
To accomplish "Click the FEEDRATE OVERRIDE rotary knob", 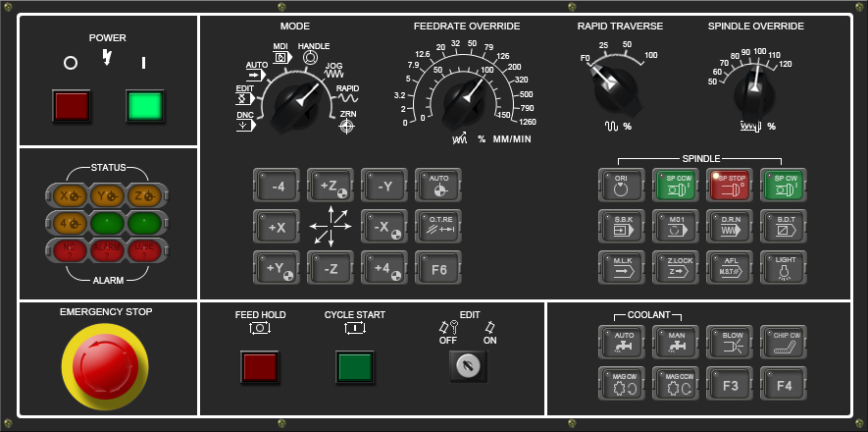I will click(459, 100).
